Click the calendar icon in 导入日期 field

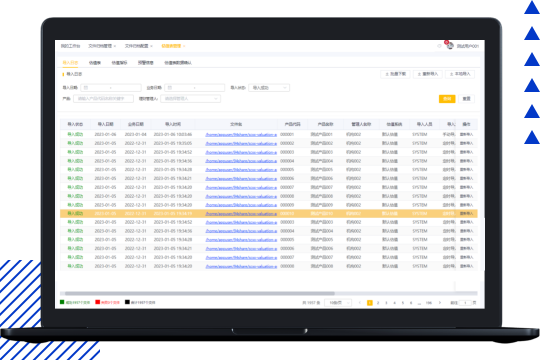tap(86, 88)
